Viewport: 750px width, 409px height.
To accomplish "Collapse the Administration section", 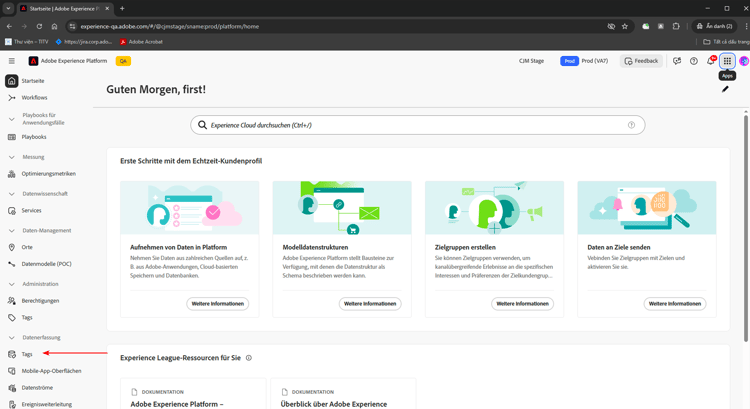I will pos(11,284).
